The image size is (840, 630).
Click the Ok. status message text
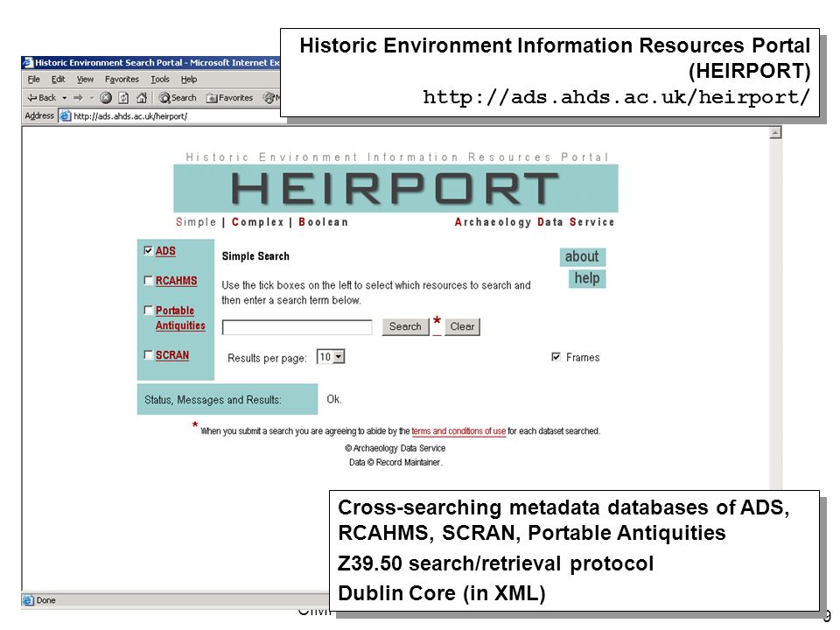tap(333, 399)
